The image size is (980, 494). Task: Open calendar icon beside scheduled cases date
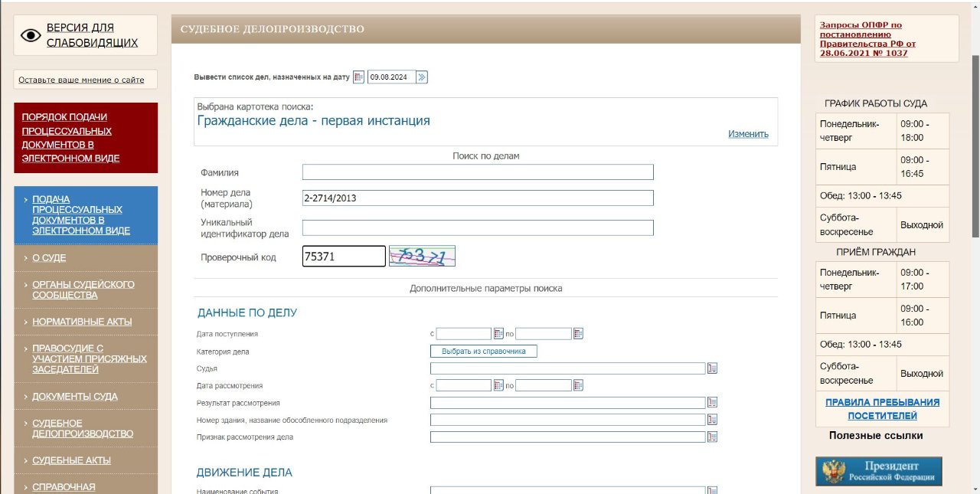(x=358, y=77)
